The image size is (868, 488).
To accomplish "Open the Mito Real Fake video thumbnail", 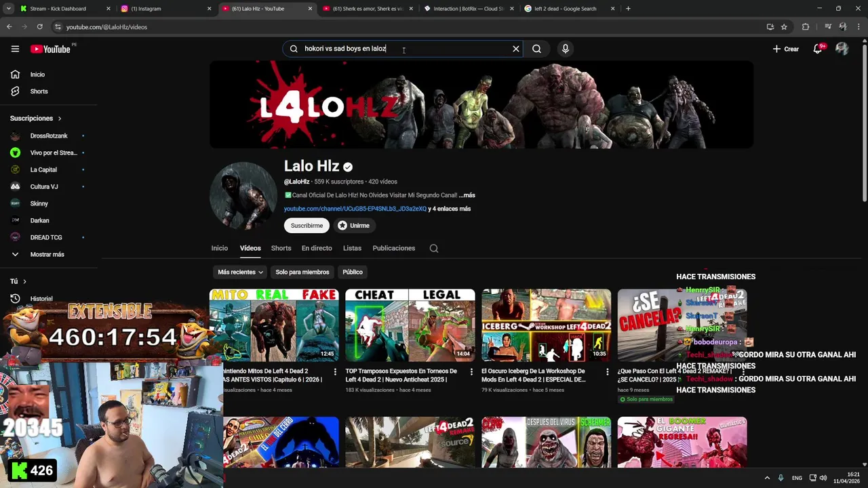I will pyautogui.click(x=274, y=325).
